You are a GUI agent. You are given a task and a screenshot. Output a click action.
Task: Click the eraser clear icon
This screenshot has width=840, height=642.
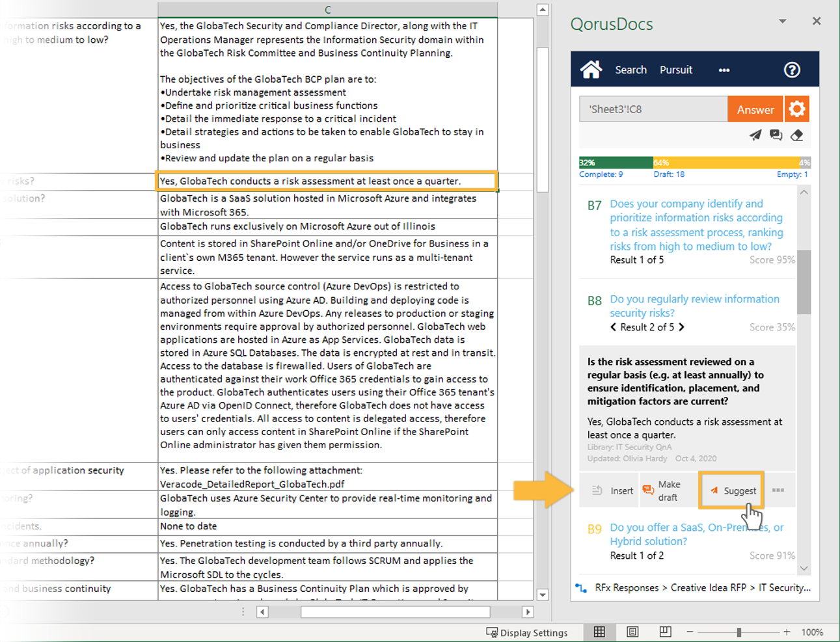(x=797, y=135)
